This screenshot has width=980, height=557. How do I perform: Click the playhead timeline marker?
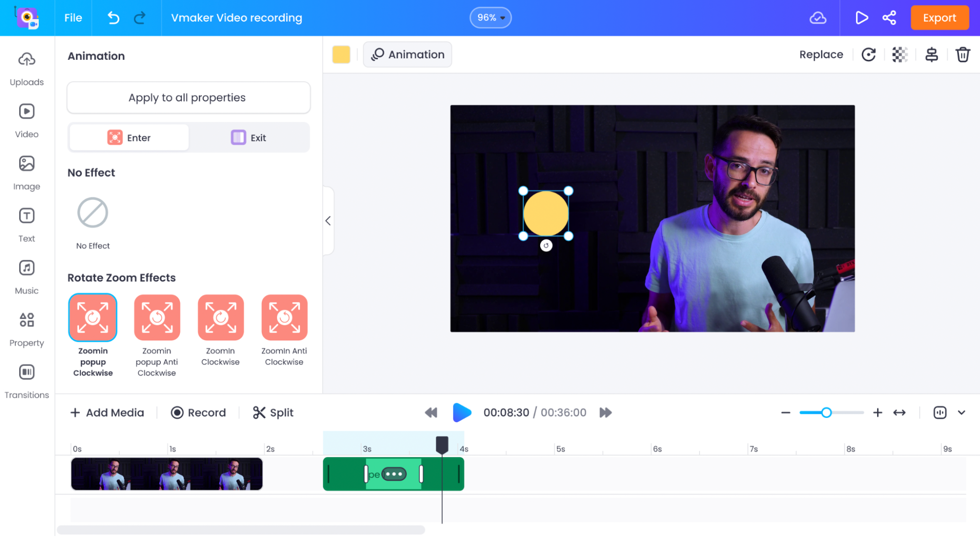tap(442, 444)
